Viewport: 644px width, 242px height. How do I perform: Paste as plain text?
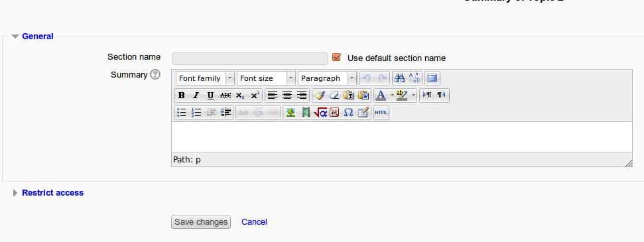pos(349,95)
